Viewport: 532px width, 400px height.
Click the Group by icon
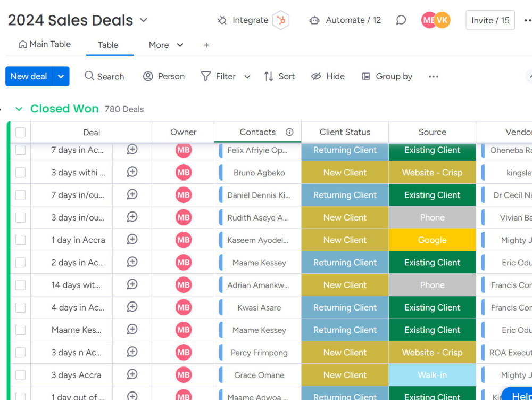366,76
